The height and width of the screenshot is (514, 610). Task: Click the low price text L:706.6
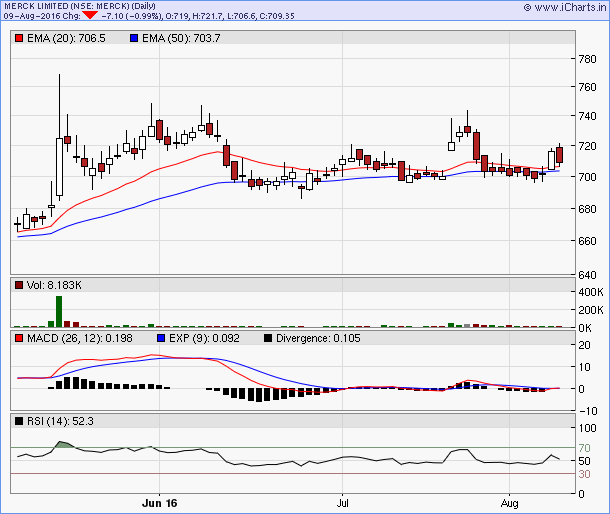pos(241,16)
